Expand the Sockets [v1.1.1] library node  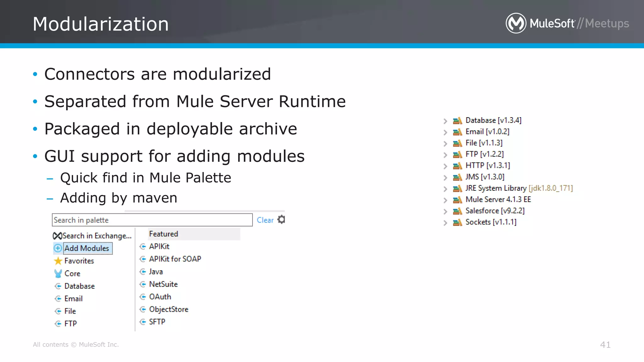pyautogui.click(x=445, y=223)
